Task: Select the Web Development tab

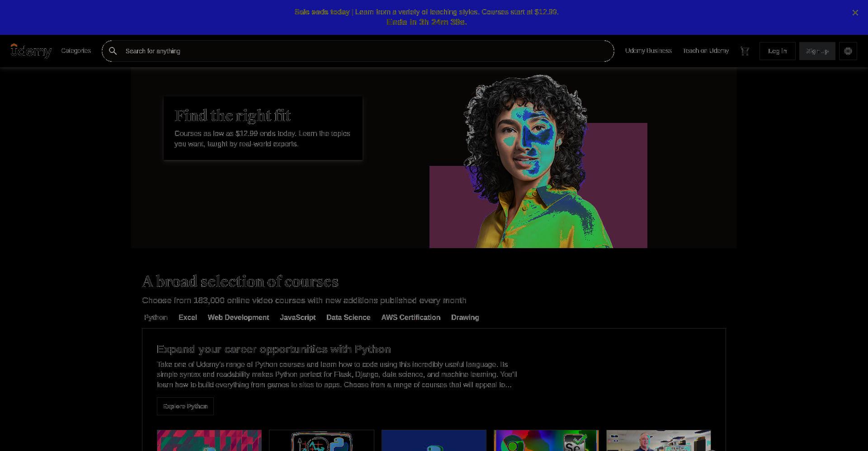Action: [x=238, y=317]
